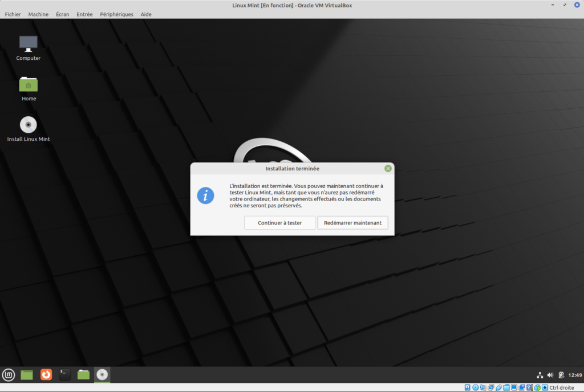
Task: Click 'Redémarrer maintenant' in the dialog
Action: [x=352, y=222]
